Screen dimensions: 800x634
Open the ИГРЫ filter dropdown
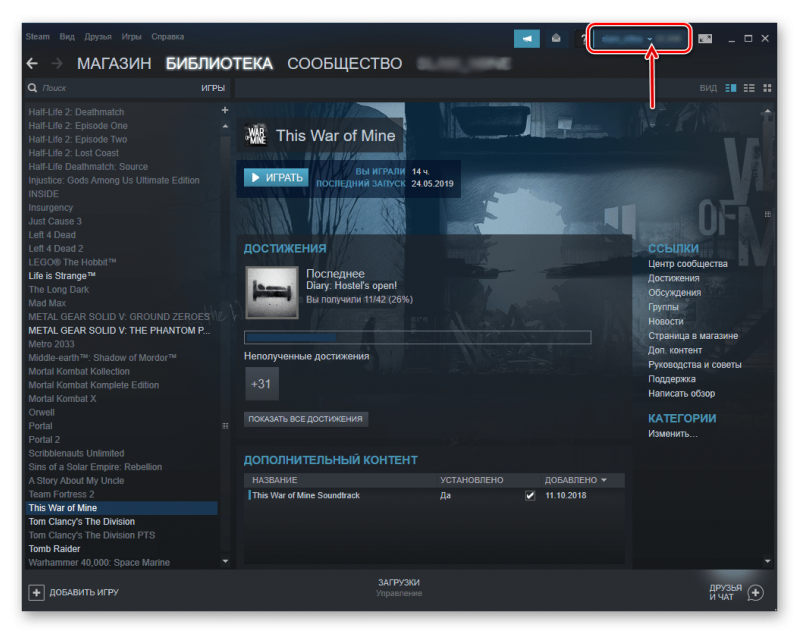tap(213, 88)
